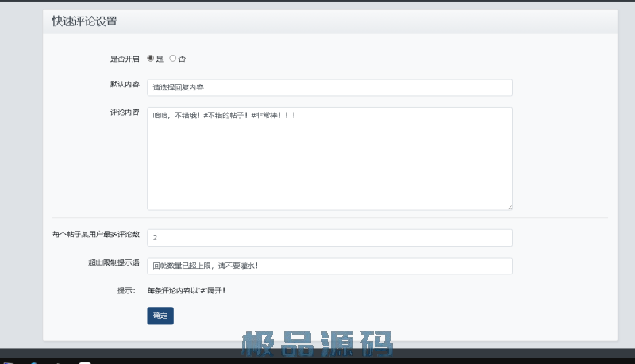Viewport: 635px width, 364px height.
Task: Click the textarea resize handle corner
Action: [x=509, y=207]
